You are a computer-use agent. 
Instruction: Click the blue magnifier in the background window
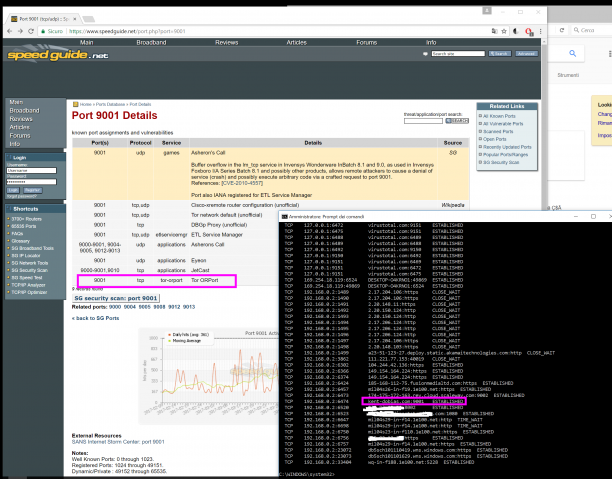[573, 53]
